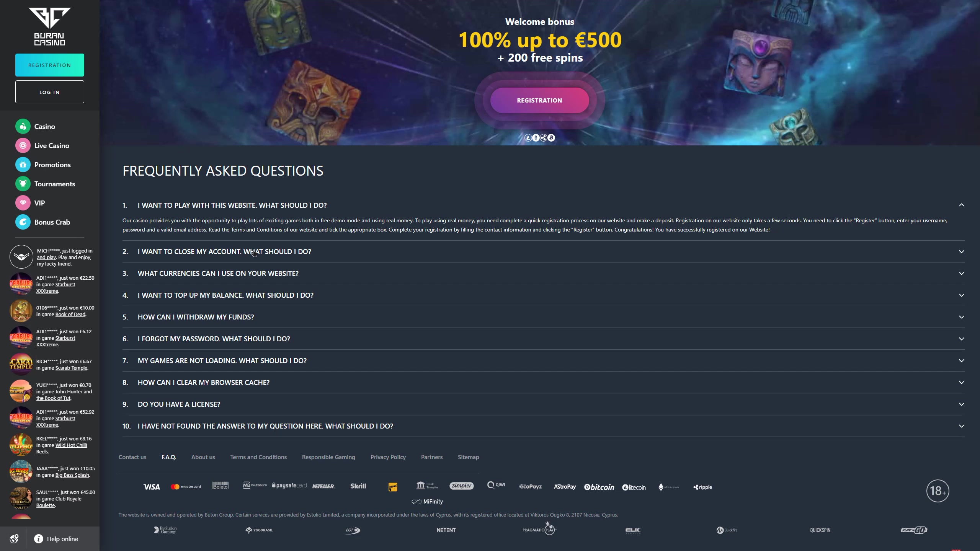Click the Casino cherry icon in sidebar

click(23, 126)
